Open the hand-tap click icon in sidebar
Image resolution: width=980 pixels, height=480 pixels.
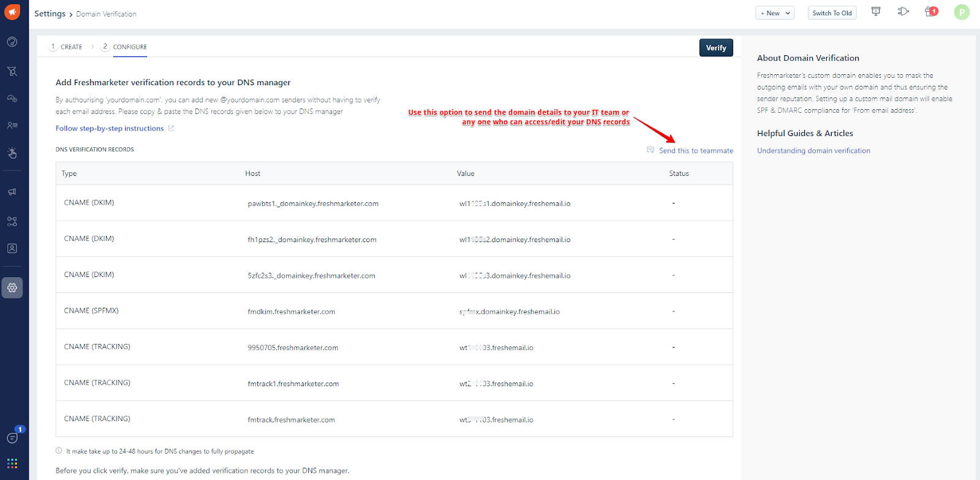12,153
